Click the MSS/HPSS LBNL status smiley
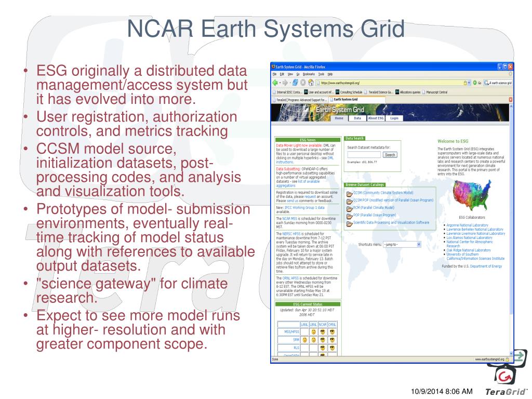Viewport: 532px width, 399px height. point(313,332)
